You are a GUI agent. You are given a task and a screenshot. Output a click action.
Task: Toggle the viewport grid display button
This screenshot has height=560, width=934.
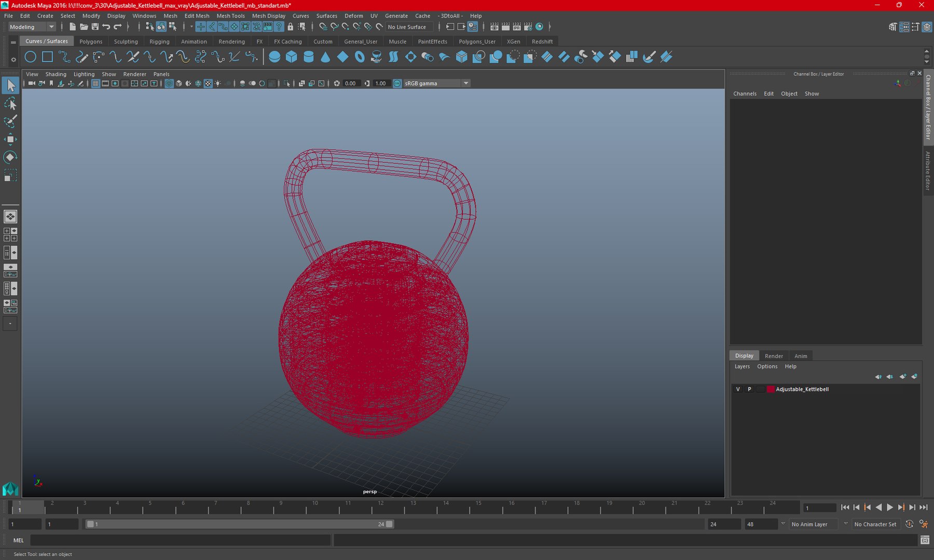click(95, 83)
